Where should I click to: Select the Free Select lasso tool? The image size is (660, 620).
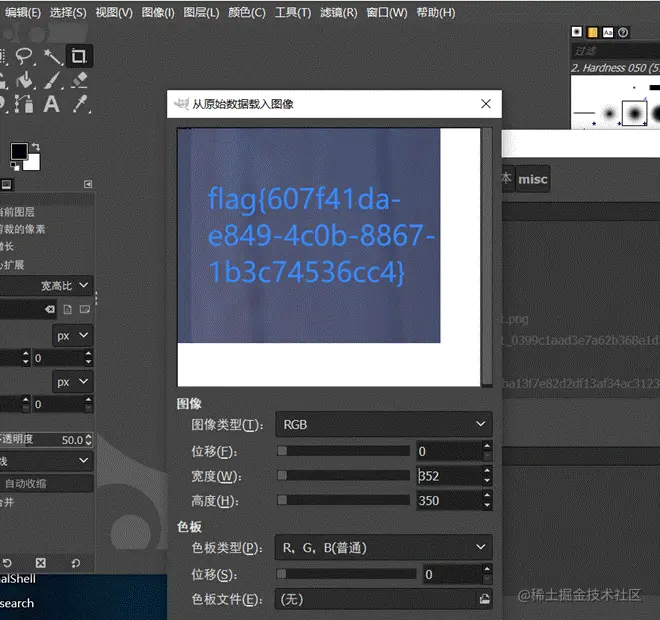coord(24,56)
